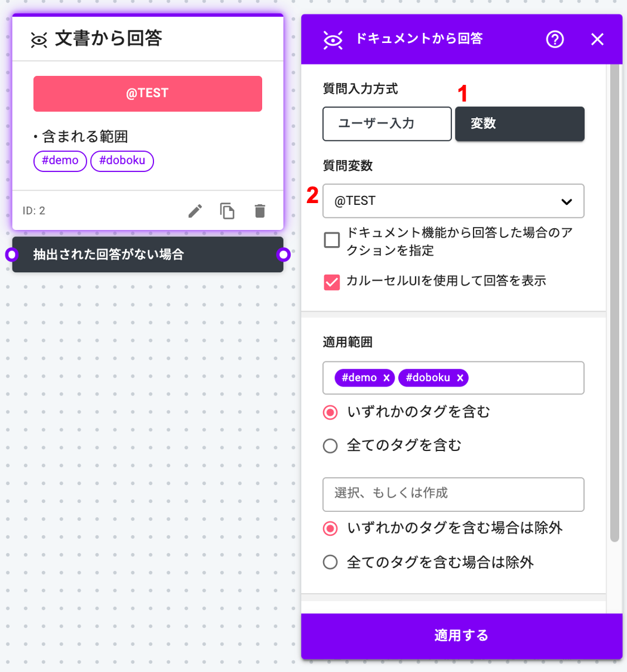The image size is (627, 672).
Task: Select いずれかのタグを含む場合は除外 radio
Action: click(330, 529)
